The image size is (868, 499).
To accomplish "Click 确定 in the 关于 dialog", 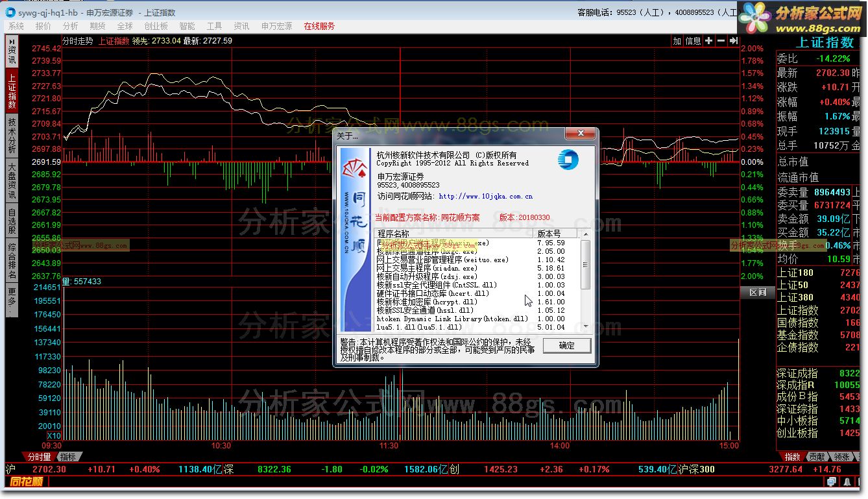I will click(566, 345).
